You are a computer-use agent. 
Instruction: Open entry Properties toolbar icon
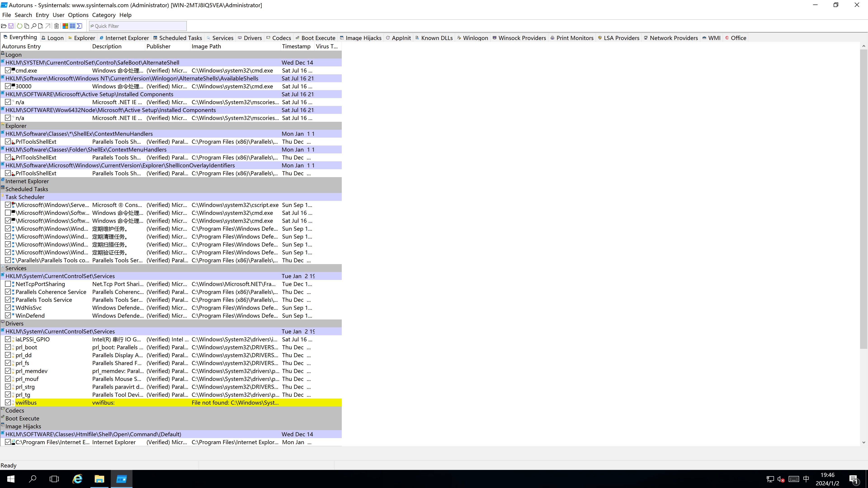point(41,26)
